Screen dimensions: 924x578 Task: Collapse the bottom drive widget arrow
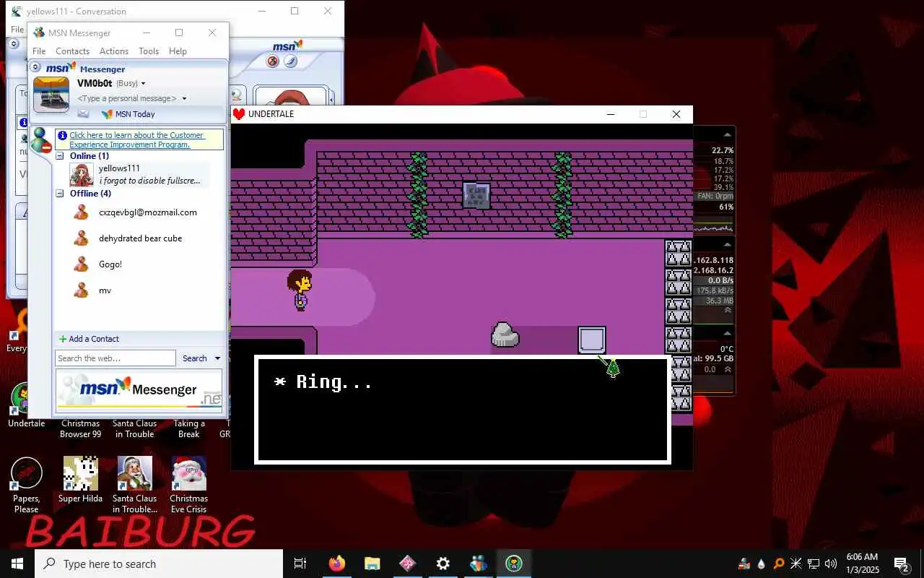pyautogui.click(x=728, y=333)
